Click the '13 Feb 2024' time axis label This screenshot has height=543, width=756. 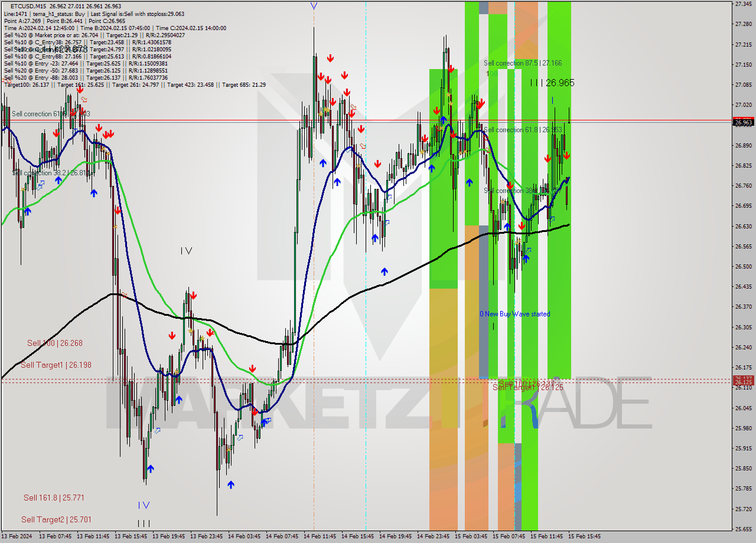coord(17,537)
